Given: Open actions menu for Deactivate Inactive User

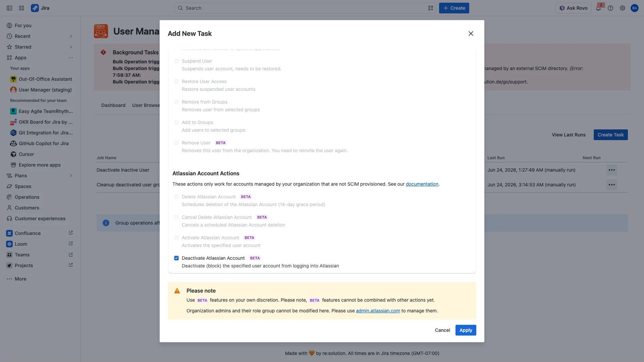Looking at the screenshot, I should point(612,170).
